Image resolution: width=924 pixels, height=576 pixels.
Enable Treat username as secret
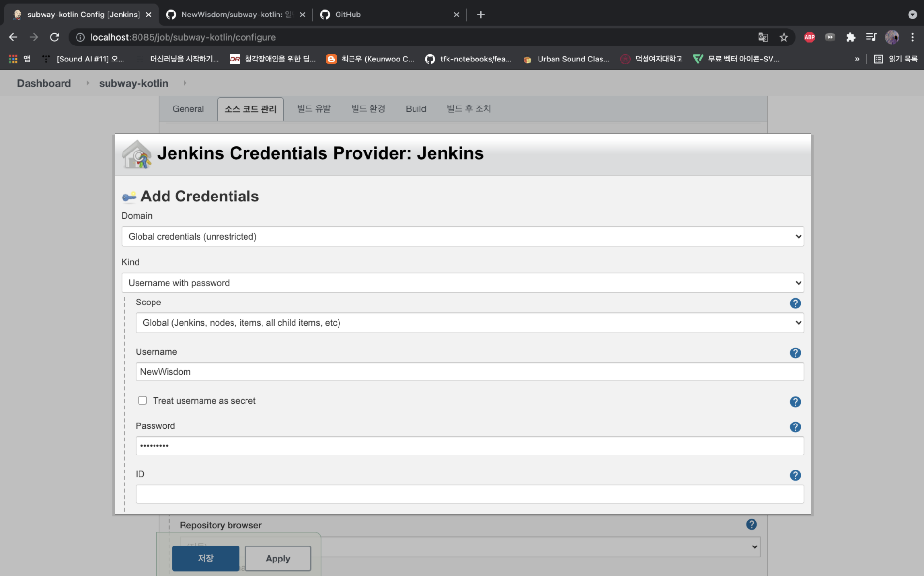click(142, 400)
